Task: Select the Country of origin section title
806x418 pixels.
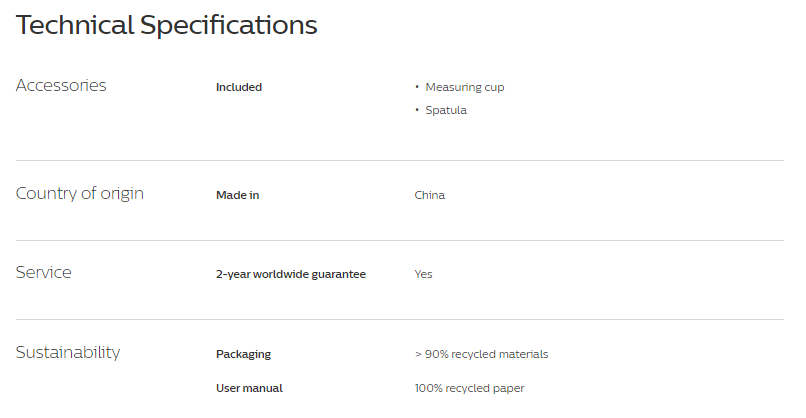Action: coord(80,193)
